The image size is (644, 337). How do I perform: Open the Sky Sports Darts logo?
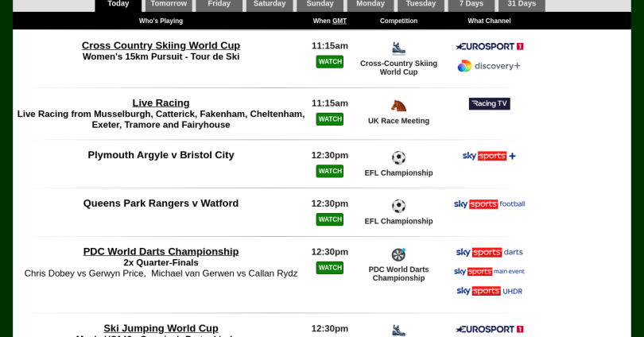(x=489, y=252)
